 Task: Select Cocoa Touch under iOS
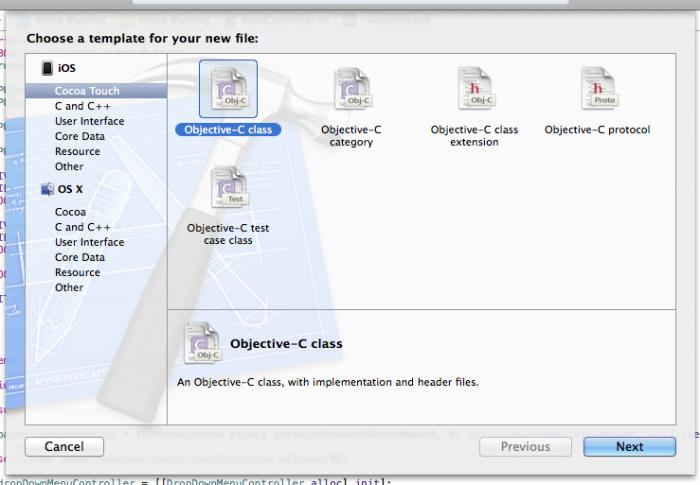pos(96,91)
